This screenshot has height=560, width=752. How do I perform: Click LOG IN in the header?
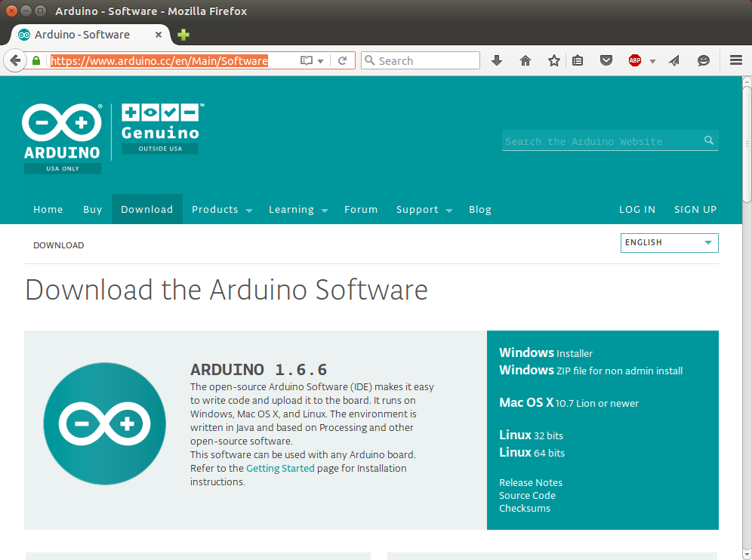tap(637, 210)
